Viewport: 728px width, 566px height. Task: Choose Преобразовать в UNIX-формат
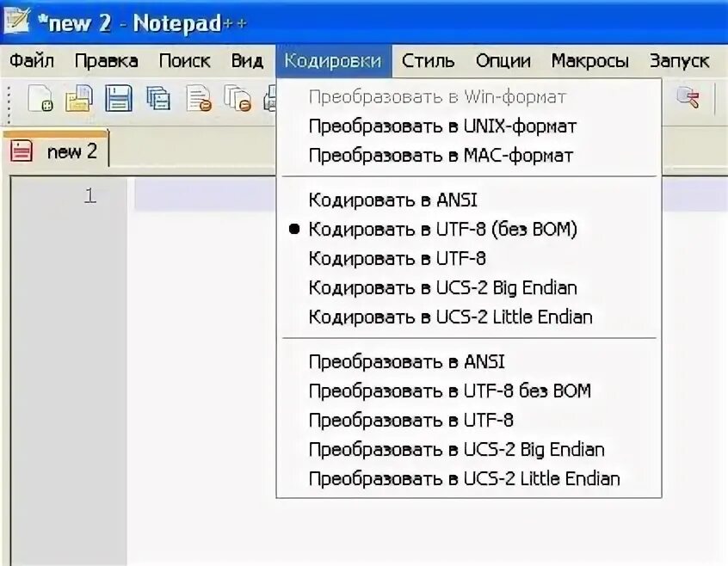point(469,126)
